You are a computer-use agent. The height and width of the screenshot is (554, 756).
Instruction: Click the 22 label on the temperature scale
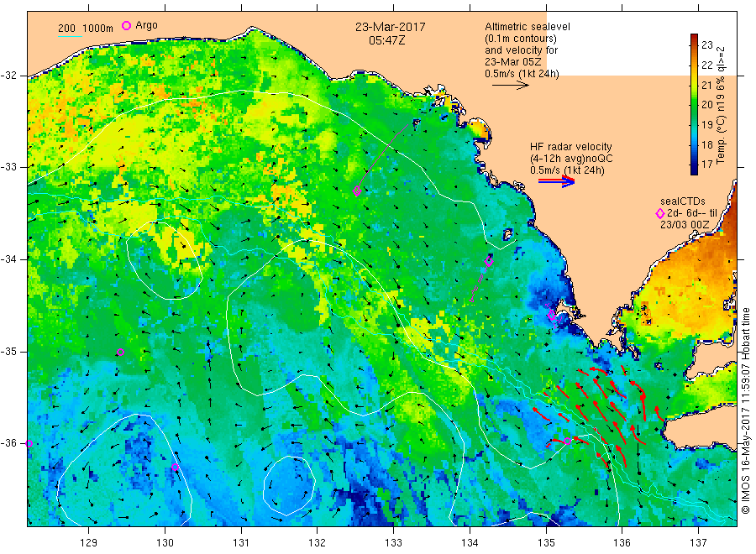pyautogui.click(x=706, y=65)
